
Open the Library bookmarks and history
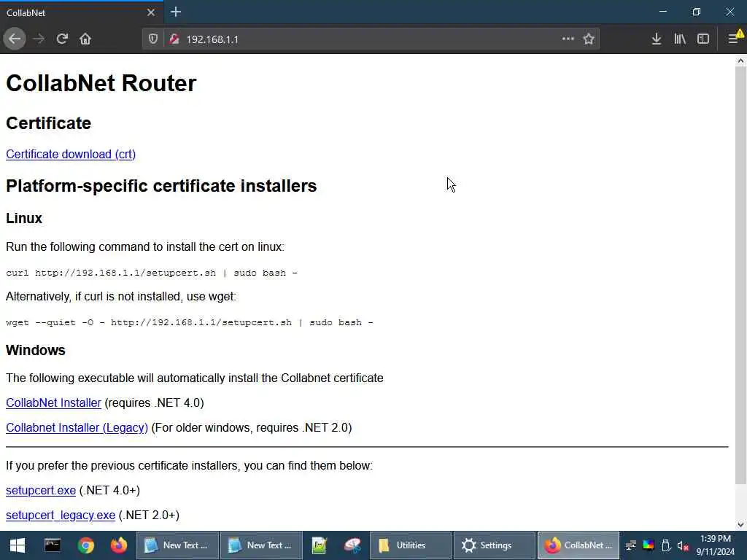(680, 39)
